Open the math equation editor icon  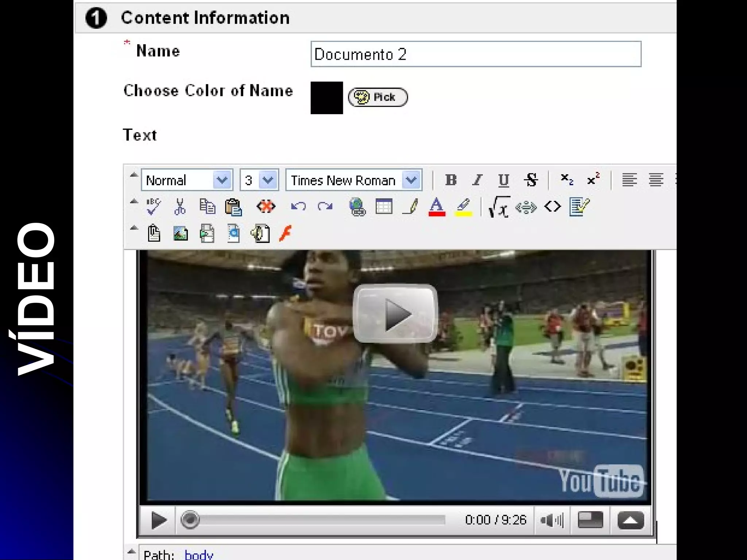(499, 207)
